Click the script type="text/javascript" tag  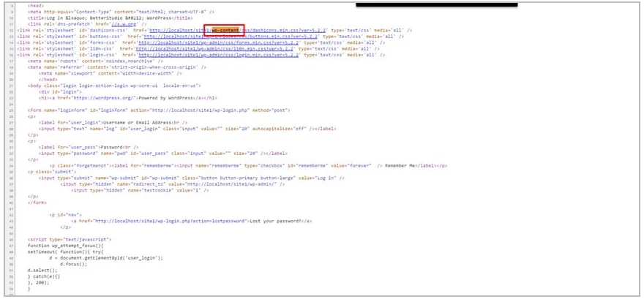coord(69,240)
